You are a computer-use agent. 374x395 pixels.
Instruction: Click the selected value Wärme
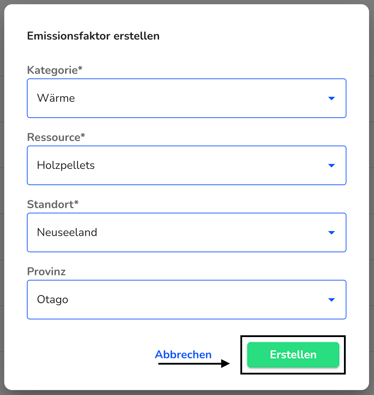click(x=56, y=98)
